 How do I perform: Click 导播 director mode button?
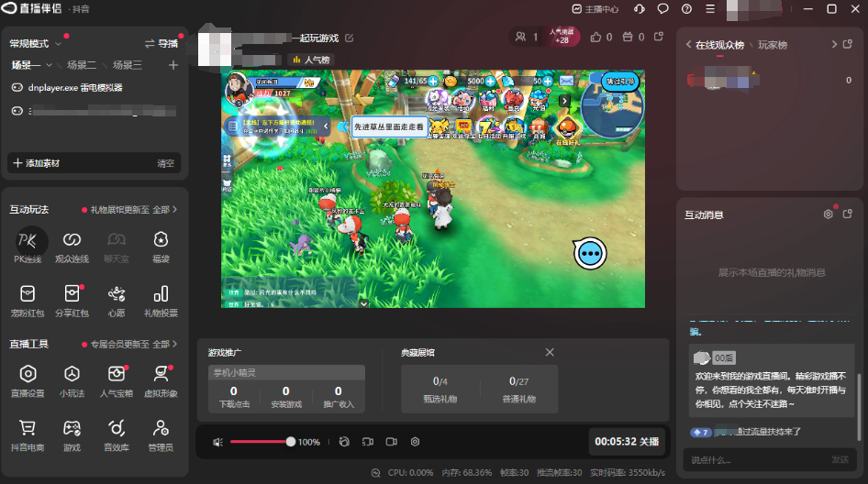coord(161,43)
